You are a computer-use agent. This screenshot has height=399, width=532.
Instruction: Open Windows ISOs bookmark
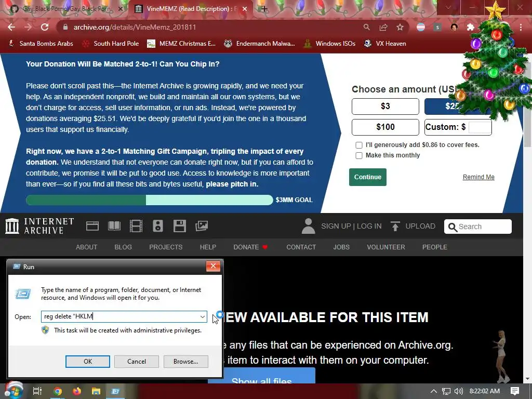tap(330, 44)
